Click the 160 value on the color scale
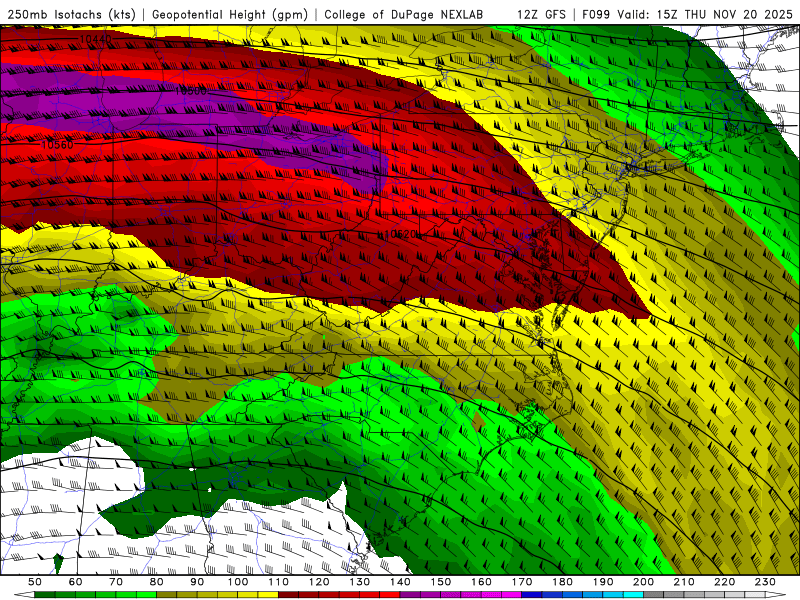The width and height of the screenshot is (800, 600). (481, 582)
